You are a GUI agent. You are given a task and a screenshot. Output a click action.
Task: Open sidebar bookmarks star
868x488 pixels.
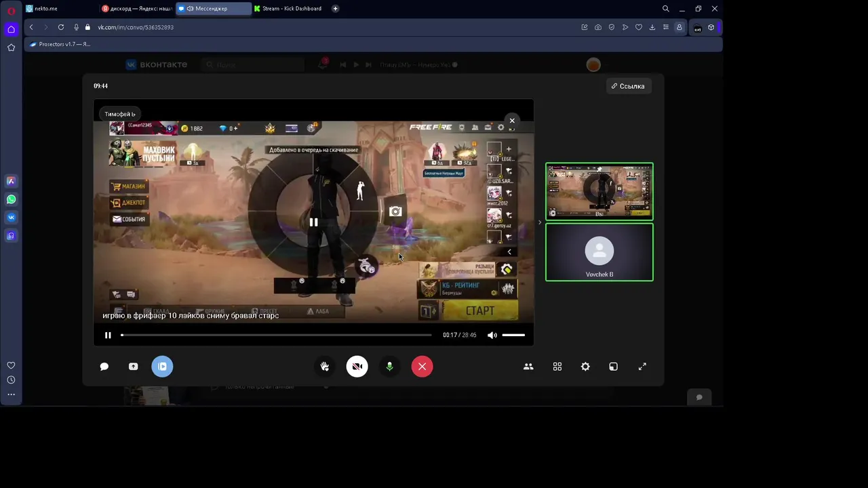[x=11, y=47]
